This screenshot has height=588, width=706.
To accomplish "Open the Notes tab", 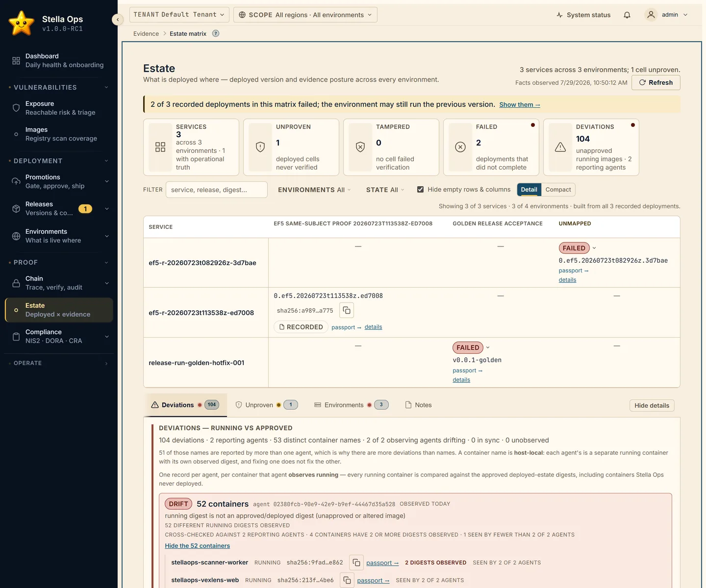I will pos(418,405).
